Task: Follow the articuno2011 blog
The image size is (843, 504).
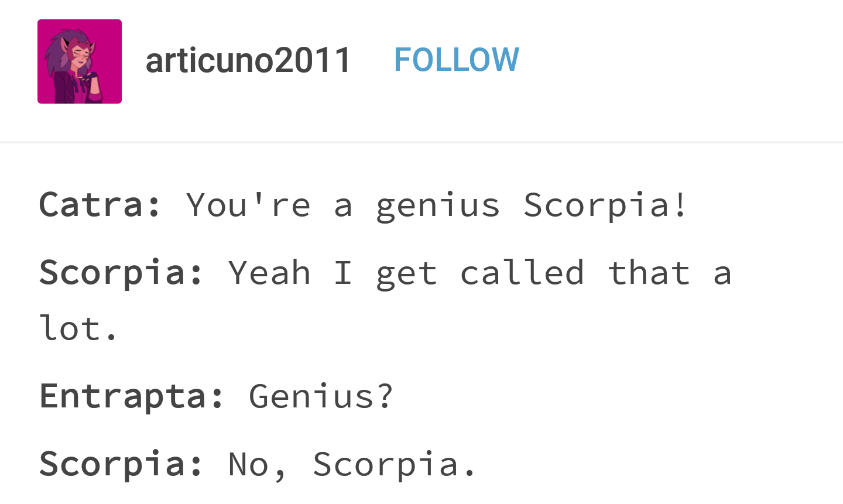Action: (x=456, y=60)
